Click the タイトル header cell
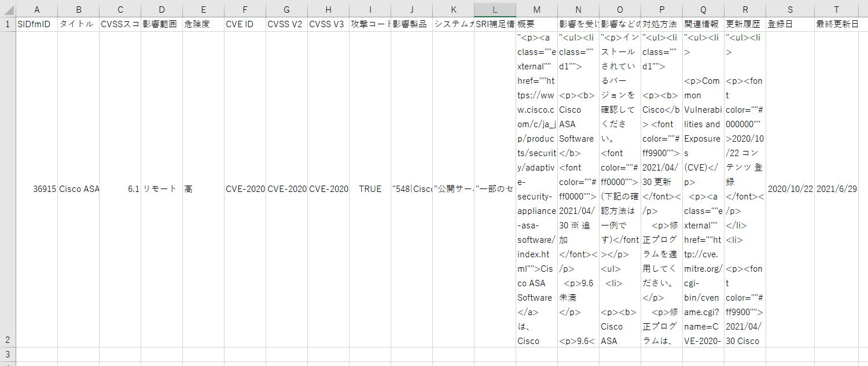868x366 pixels. [79, 24]
